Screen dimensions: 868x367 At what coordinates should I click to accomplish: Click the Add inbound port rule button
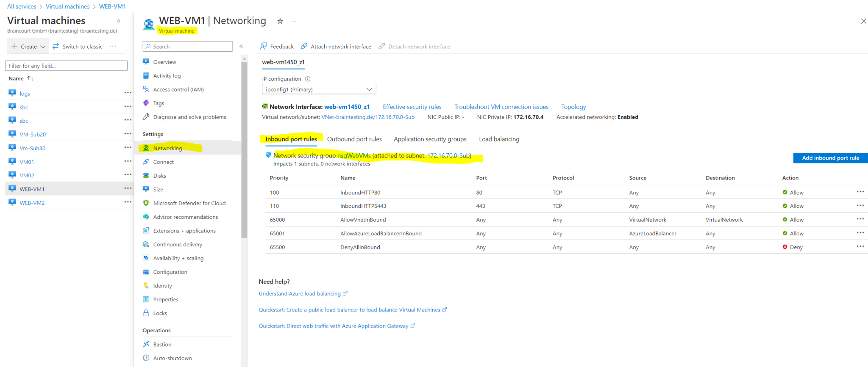pyautogui.click(x=830, y=158)
